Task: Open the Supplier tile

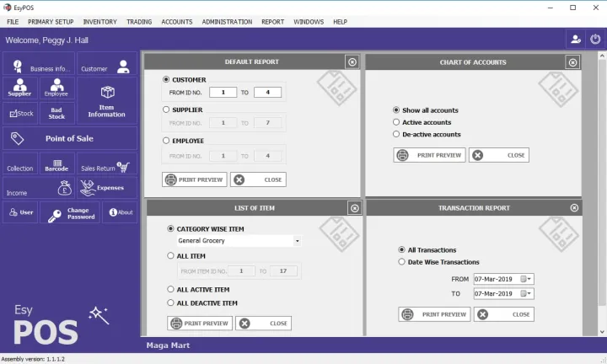Action: pyautogui.click(x=20, y=88)
